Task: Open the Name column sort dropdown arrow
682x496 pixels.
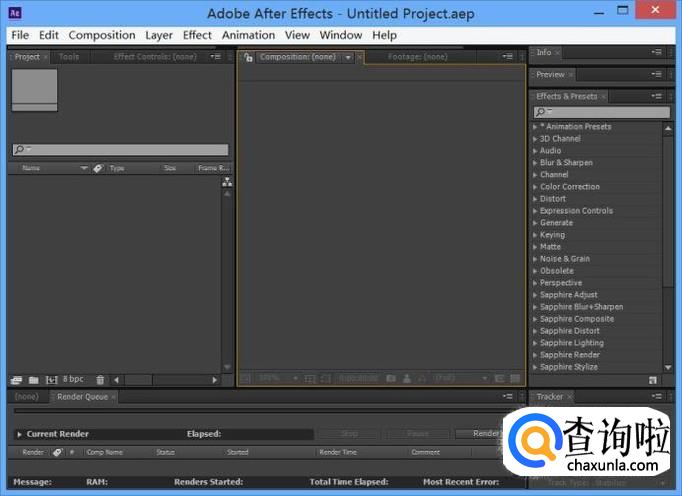Action: pyautogui.click(x=84, y=168)
